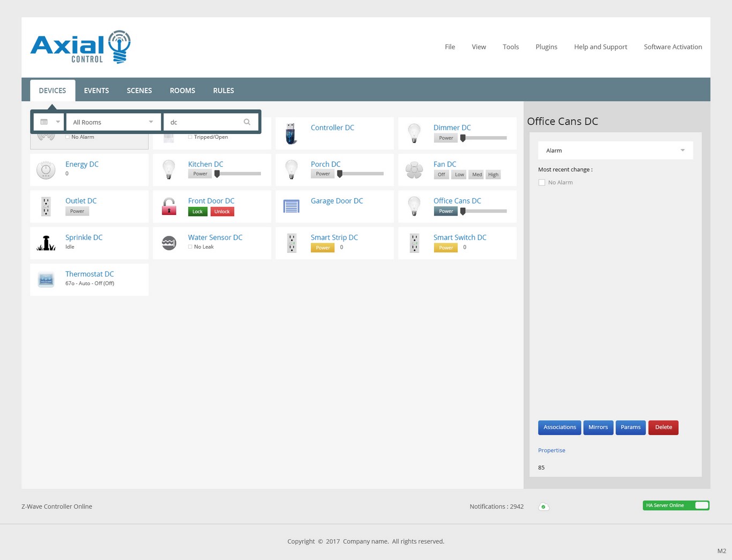
Task: Click the Water Sensor DC wave icon
Action: tap(169, 243)
